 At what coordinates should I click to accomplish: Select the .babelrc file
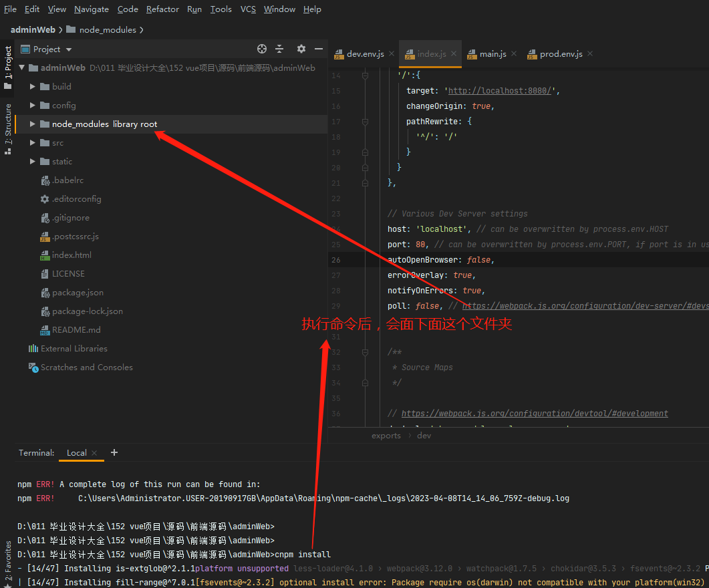62,180
